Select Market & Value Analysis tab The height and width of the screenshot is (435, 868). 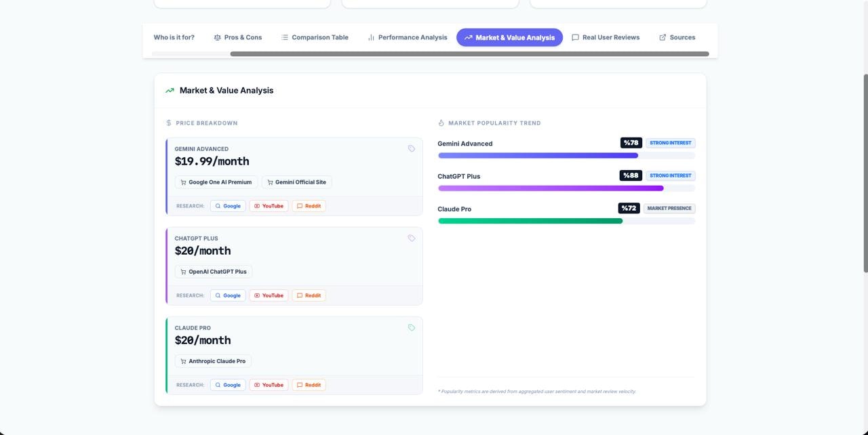(509, 37)
